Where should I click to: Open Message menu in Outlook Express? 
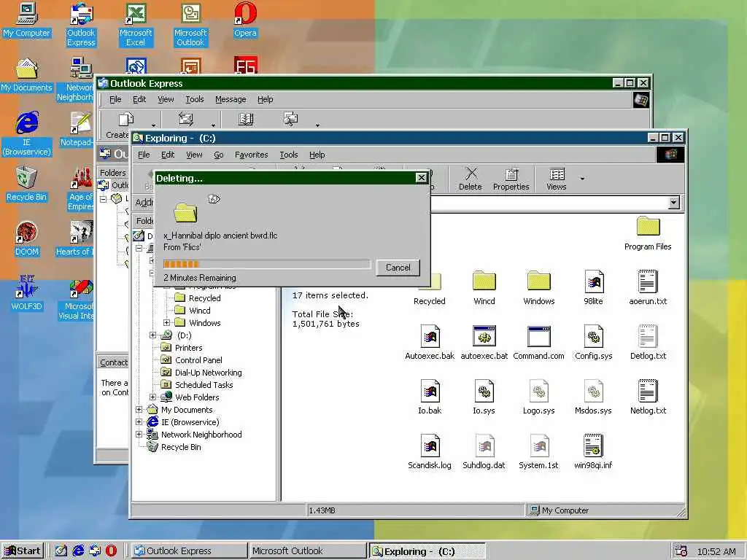click(x=231, y=99)
